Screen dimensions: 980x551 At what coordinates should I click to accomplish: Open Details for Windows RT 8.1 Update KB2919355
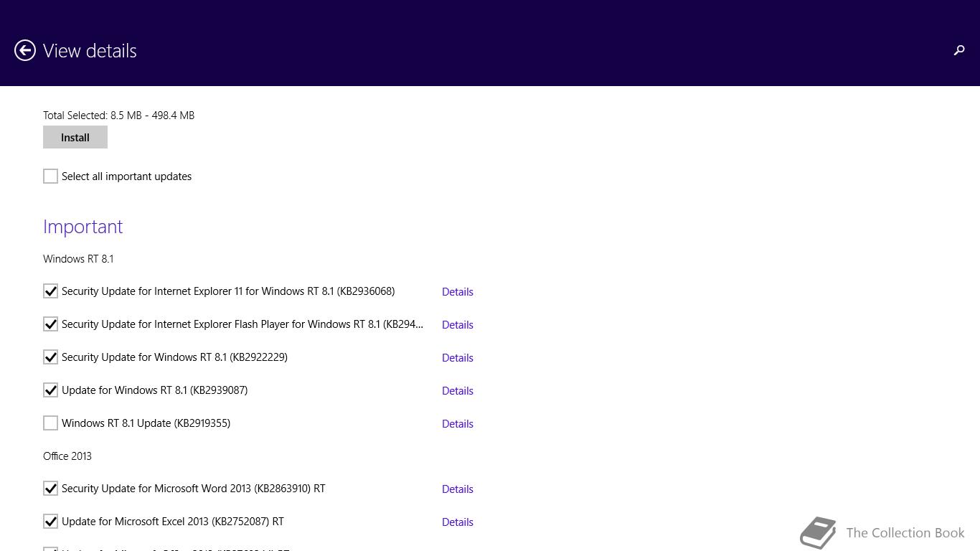pos(458,424)
